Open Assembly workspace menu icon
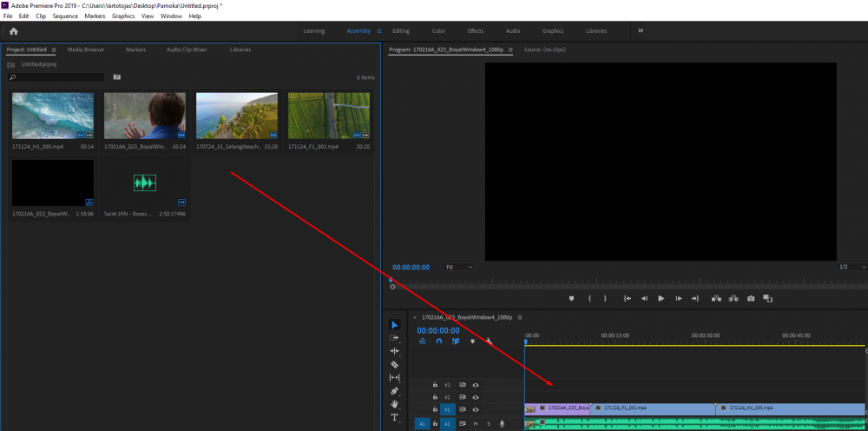The height and width of the screenshot is (431, 868). 379,31
